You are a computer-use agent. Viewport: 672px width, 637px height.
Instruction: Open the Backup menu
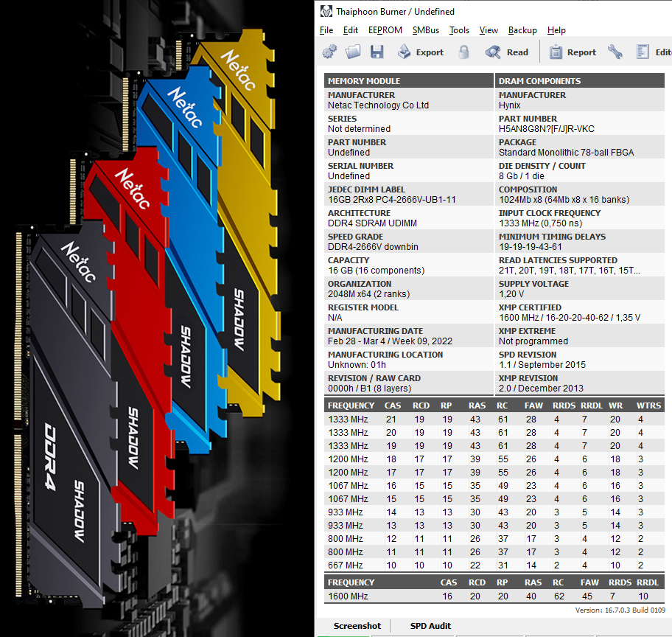[x=522, y=30]
